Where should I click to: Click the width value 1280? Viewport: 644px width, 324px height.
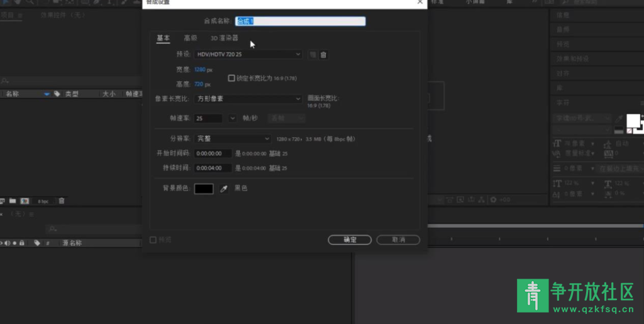pos(199,70)
